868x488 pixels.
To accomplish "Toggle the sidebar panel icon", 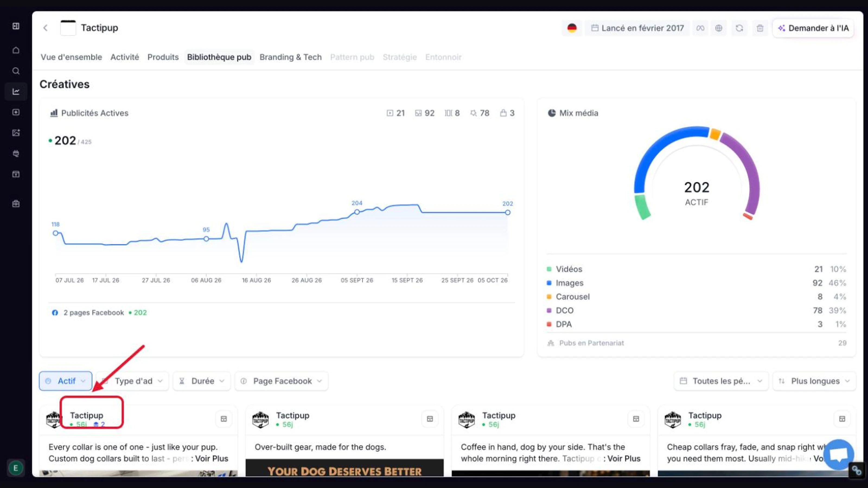I will [16, 26].
